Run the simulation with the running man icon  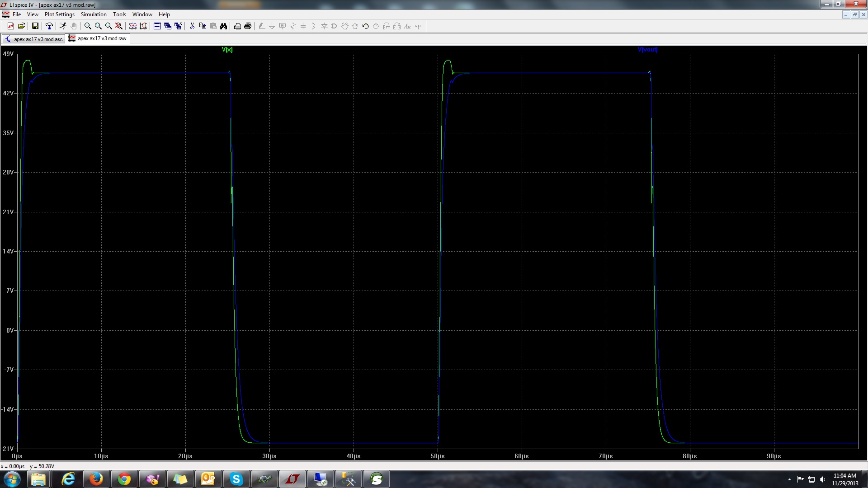click(63, 26)
